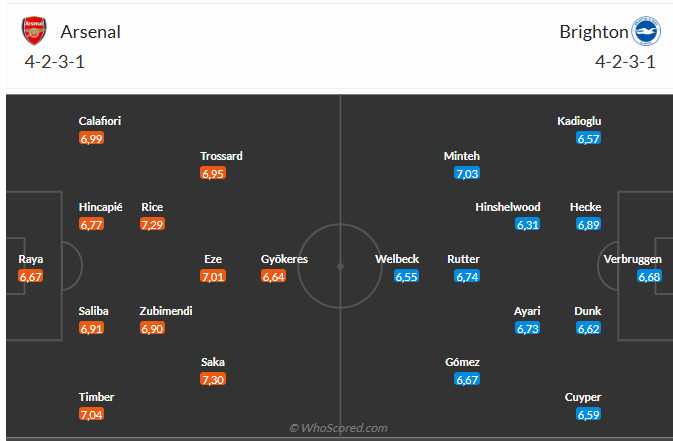Open Calafiori's player name
This screenshot has height=441, width=673.
tap(100, 121)
